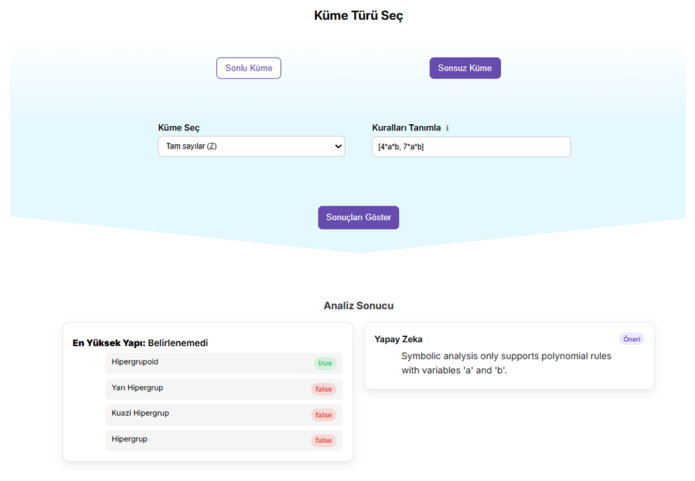This screenshot has height=481, width=695.
Task: Click the Sonuçları Göster button
Action: coord(358,217)
